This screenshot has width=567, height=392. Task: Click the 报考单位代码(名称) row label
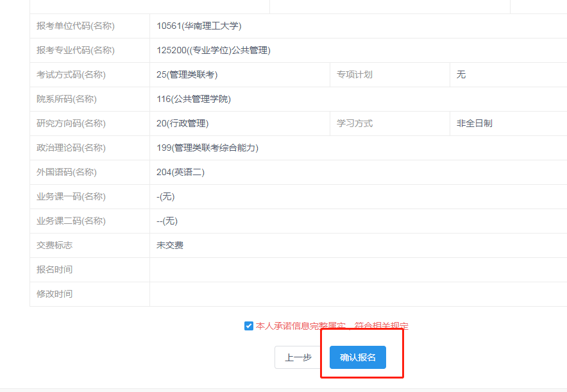pyautogui.click(x=76, y=26)
